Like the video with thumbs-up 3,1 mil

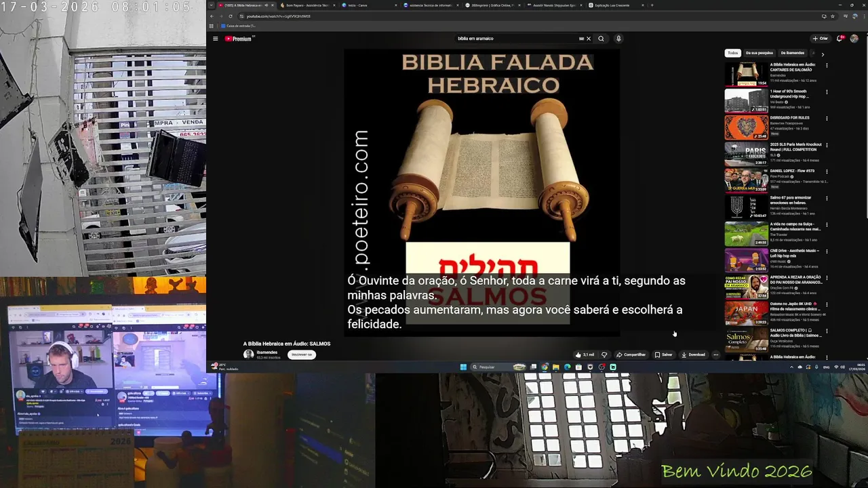[584, 354]
